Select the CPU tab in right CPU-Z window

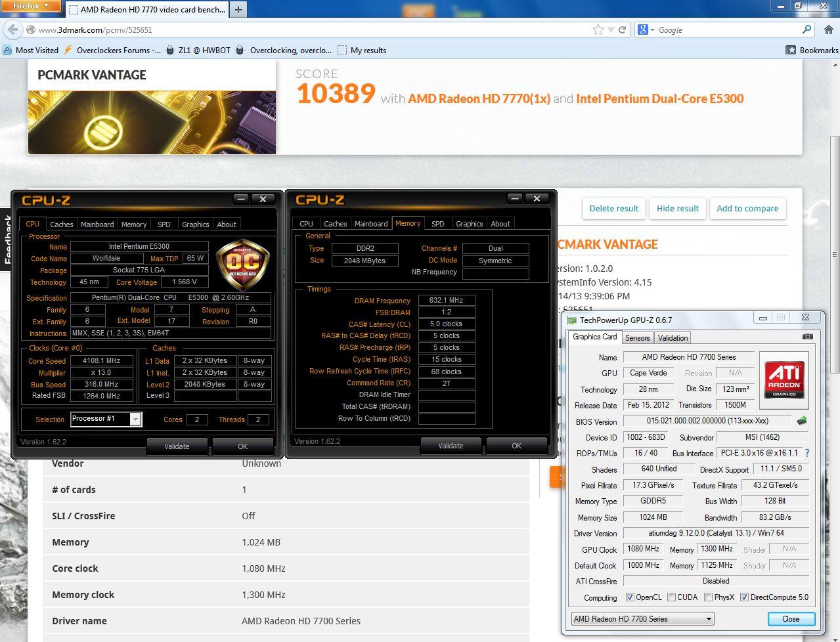[307, 224]
